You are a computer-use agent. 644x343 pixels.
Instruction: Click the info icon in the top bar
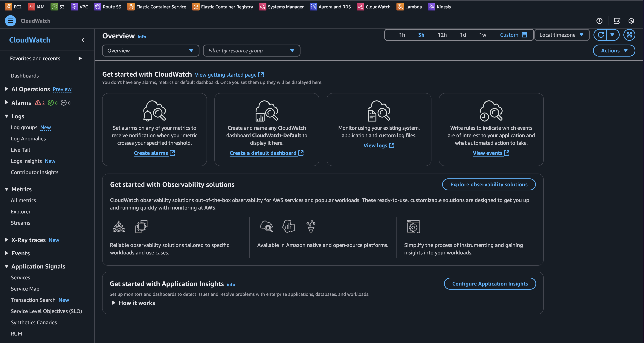(599, 21)
